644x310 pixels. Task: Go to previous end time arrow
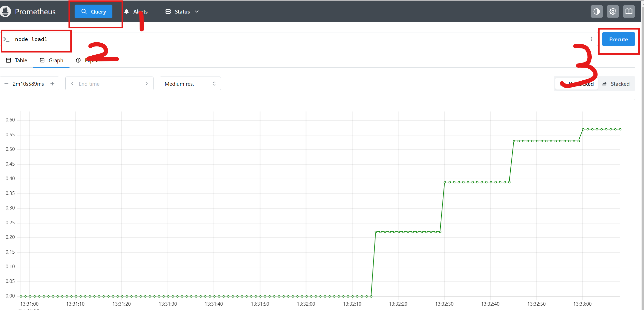[72, 84]
